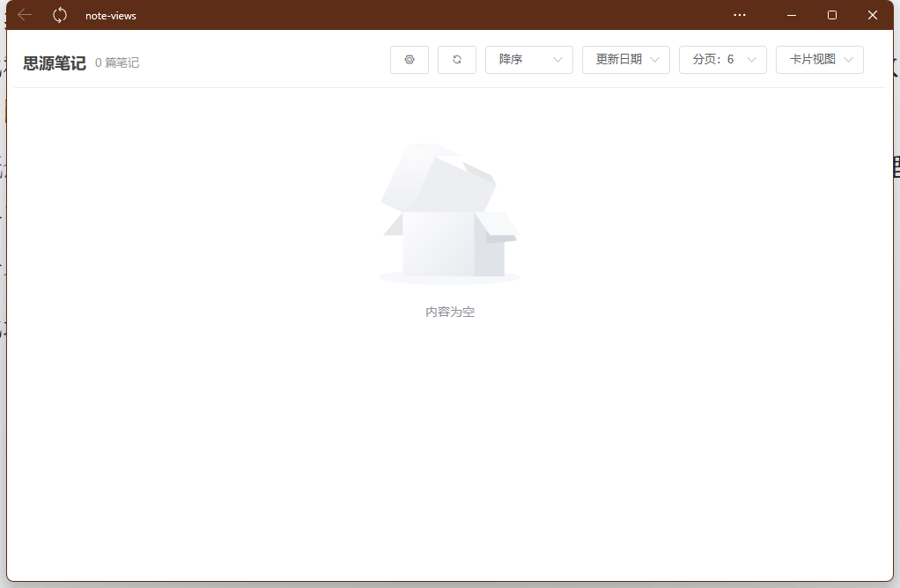Change view mode via 卡片视图 dropdown
Image resolution: width=900 pixels, height=588 pixels.
(819, 60)
